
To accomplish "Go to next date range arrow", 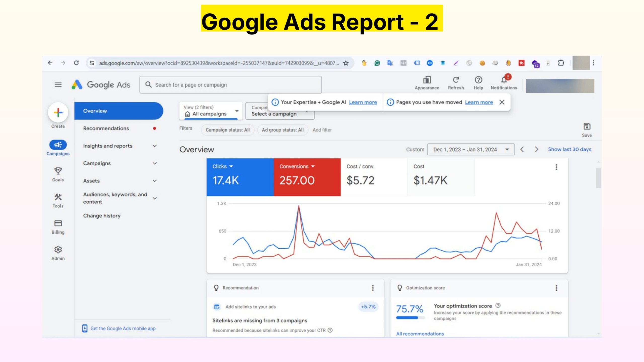I will coord(536,150).
